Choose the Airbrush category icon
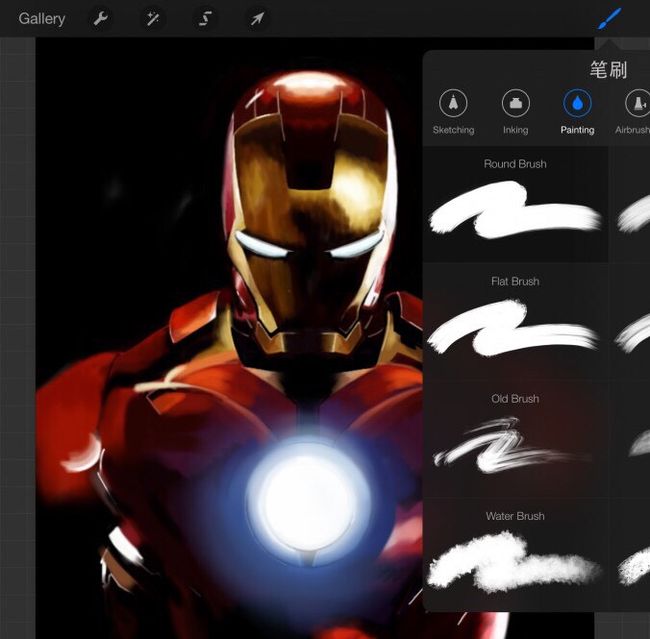 638,103
